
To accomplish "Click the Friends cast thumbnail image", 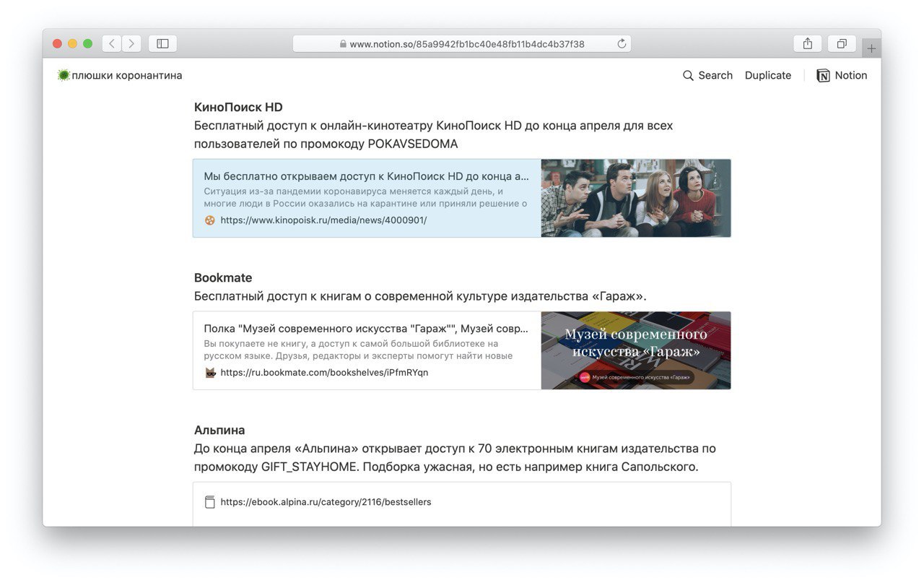I will coord(636,198).
